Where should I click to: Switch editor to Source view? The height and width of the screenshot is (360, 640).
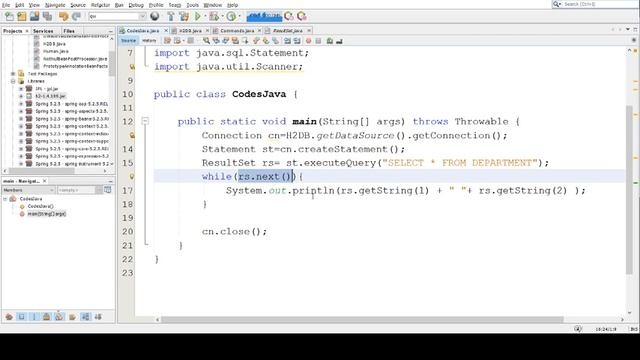coord(128,41)
